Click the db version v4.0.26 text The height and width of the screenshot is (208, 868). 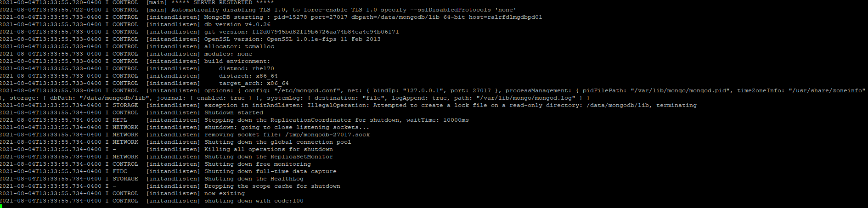[x=237, y=24]
